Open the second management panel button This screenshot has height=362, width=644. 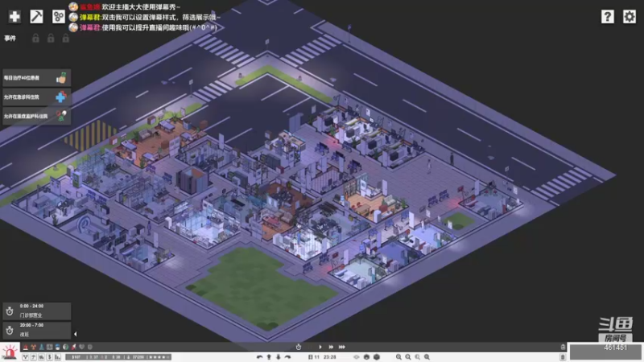(33, 357)
